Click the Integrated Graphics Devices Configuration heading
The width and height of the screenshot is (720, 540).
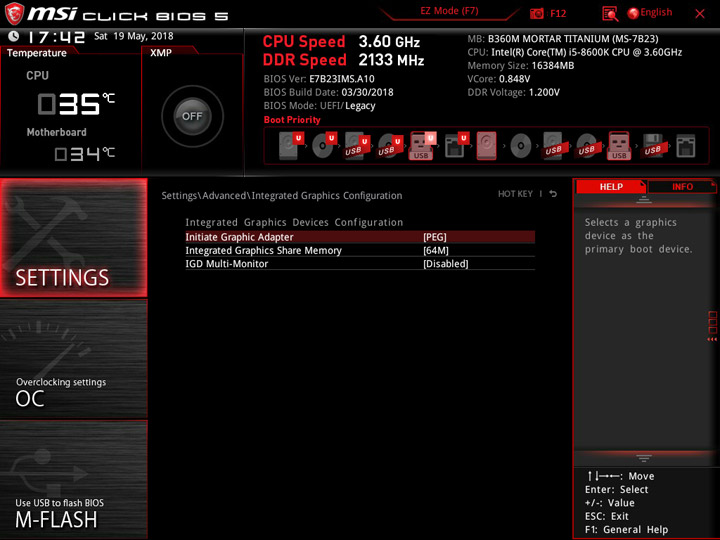click(x=294, y=222)
